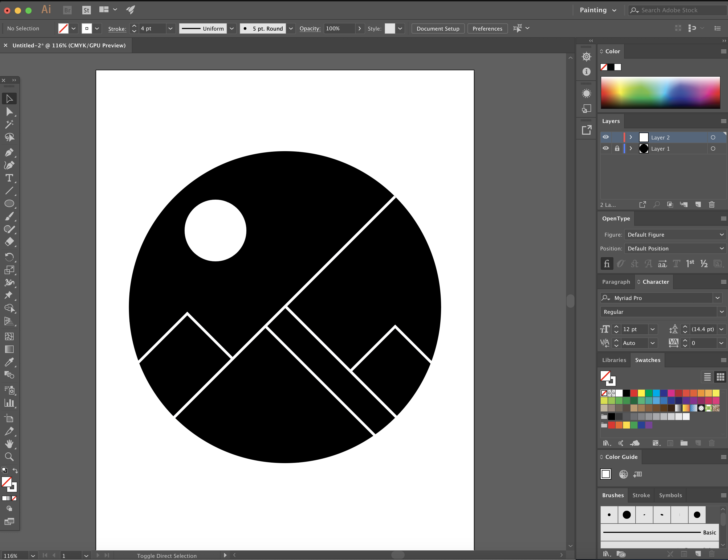The height and width of the screenshot is (560, 728).
Task: Select the Hand tool
Action: 9,444
